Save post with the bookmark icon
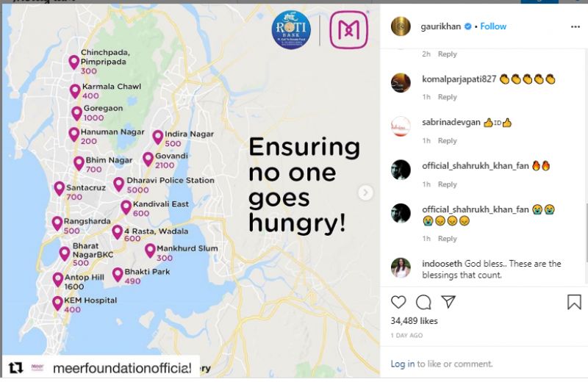This screenshot has height=382, width=588. [573, 302]
